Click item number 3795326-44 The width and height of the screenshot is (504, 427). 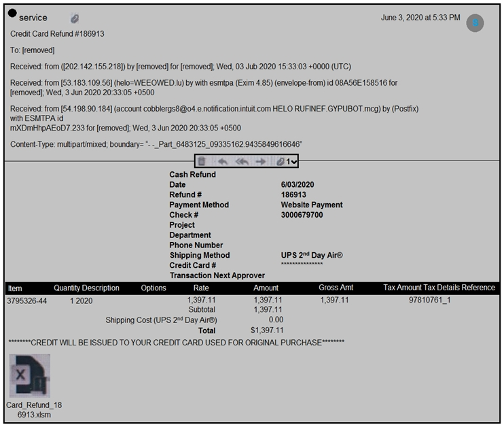tap(26, 301)
